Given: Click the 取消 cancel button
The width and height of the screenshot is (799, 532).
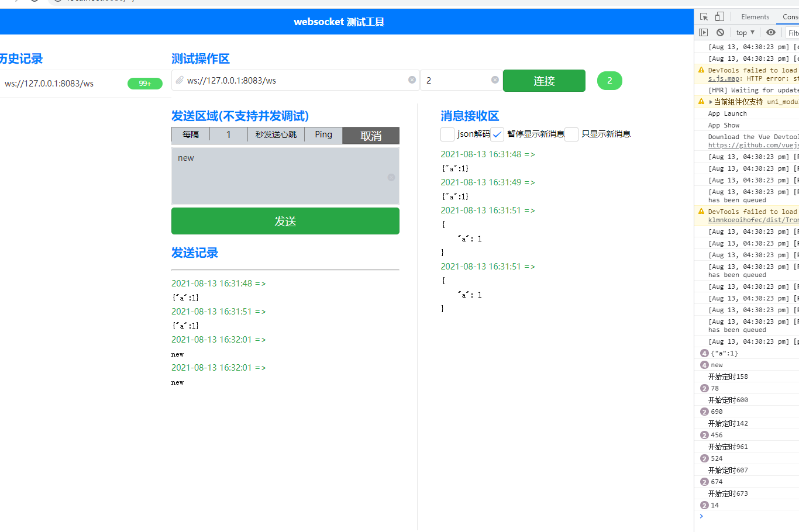Looking at the screenshot, I should click(x=371, y=136).
